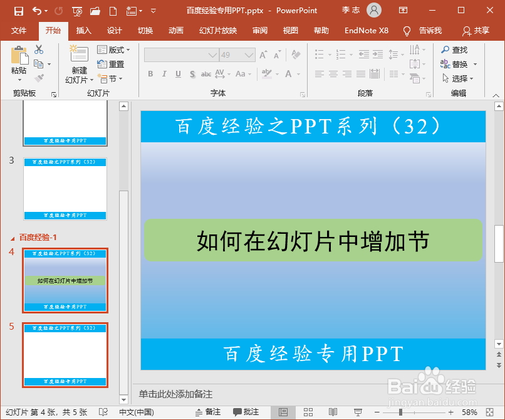Click the Increase List Level icon
The height and width of the screenshot is (420, 505).
[378, 54]
